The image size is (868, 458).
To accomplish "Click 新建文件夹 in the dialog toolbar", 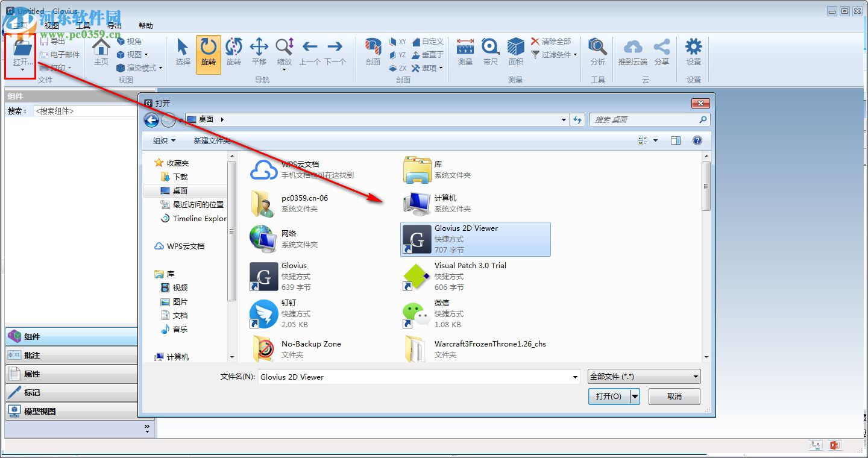I will click(212, 140).
